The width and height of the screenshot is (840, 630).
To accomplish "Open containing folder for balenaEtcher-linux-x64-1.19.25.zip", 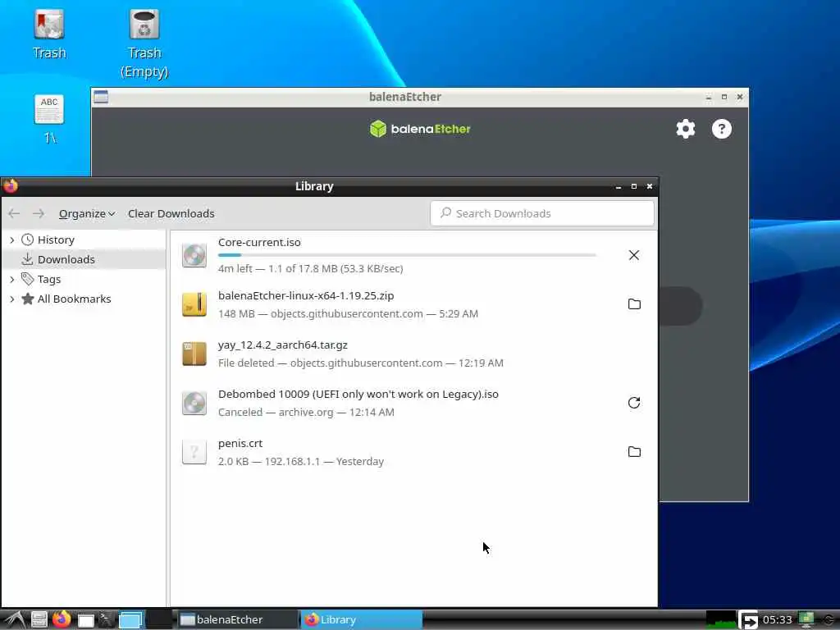I will (x=634, y=304).
